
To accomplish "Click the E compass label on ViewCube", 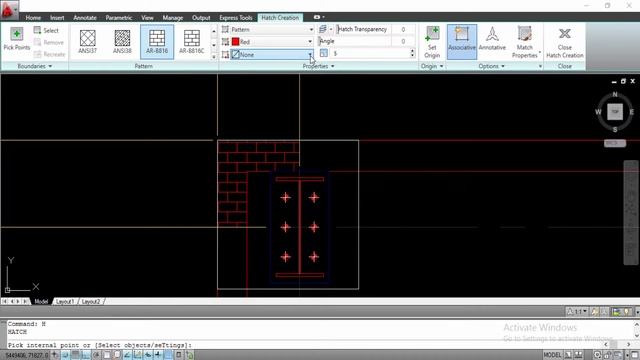I will point(631,112).
